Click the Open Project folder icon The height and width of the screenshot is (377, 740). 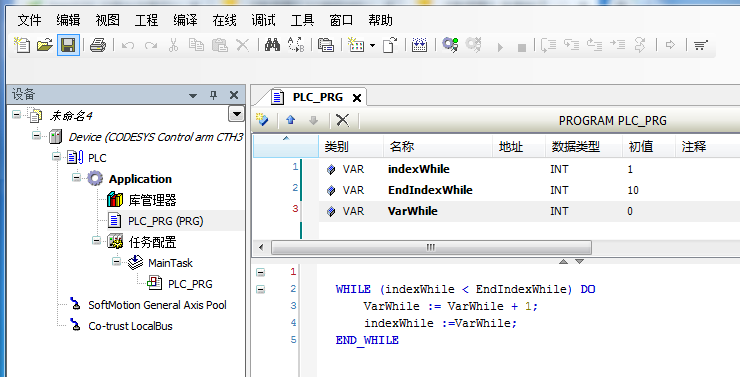point(45,45)
